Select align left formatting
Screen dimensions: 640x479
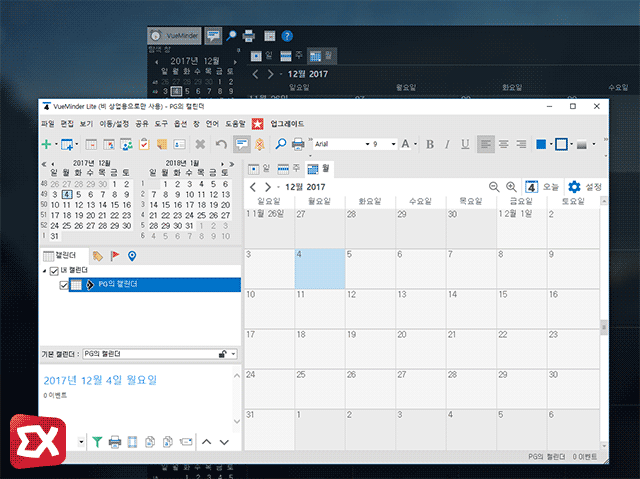point(486,144)
